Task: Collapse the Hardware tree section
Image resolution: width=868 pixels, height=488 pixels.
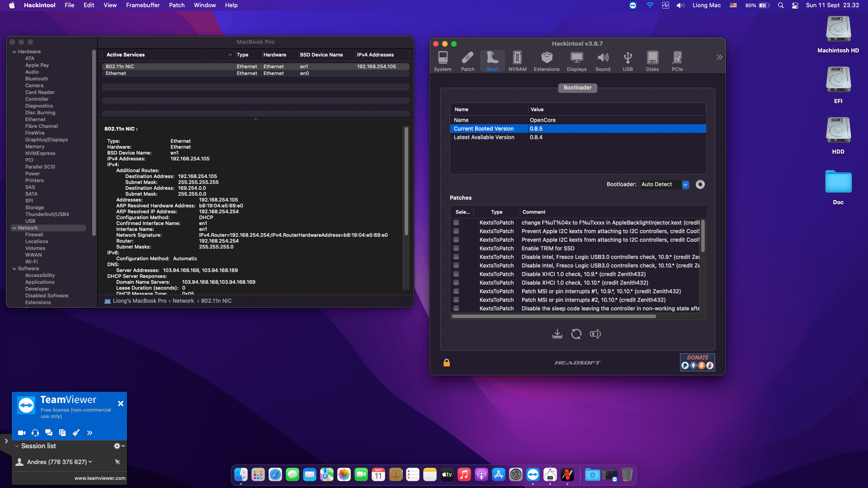Action: (14, 52)
